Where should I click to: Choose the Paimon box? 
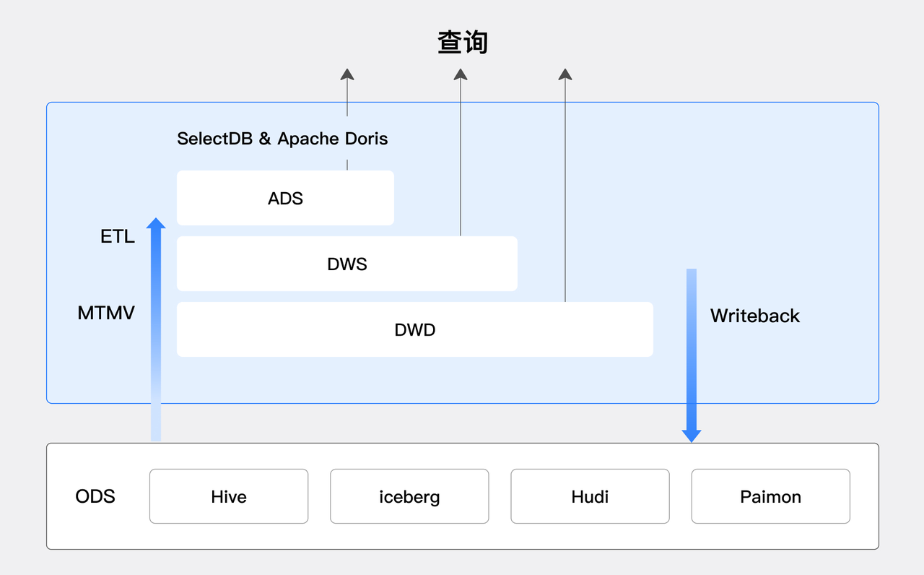pyautogui.click(x=770, y=496)
